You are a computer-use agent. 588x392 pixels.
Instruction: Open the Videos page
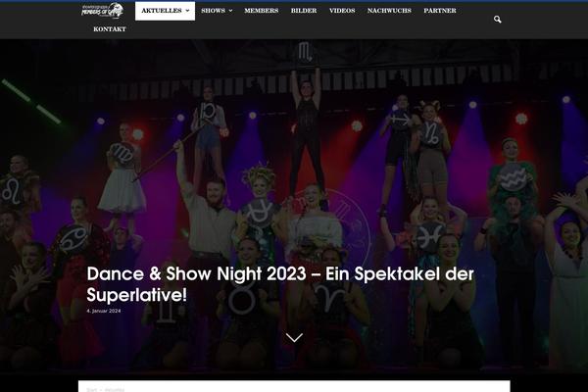342,11
